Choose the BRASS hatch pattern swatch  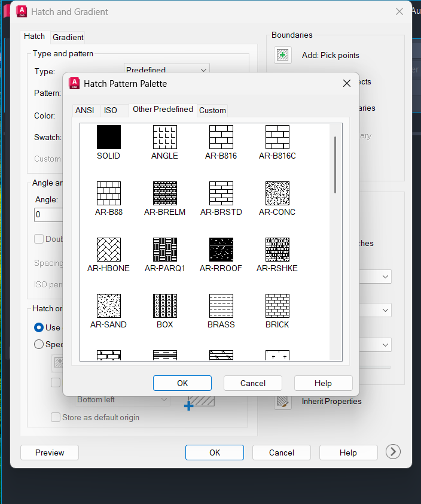click(x=221, y=306)
